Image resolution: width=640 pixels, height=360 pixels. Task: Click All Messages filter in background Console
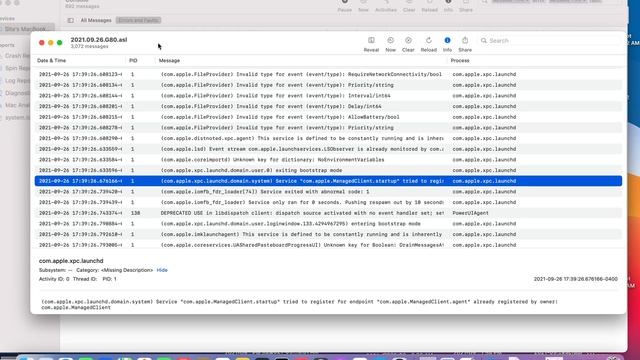[96, 20]
